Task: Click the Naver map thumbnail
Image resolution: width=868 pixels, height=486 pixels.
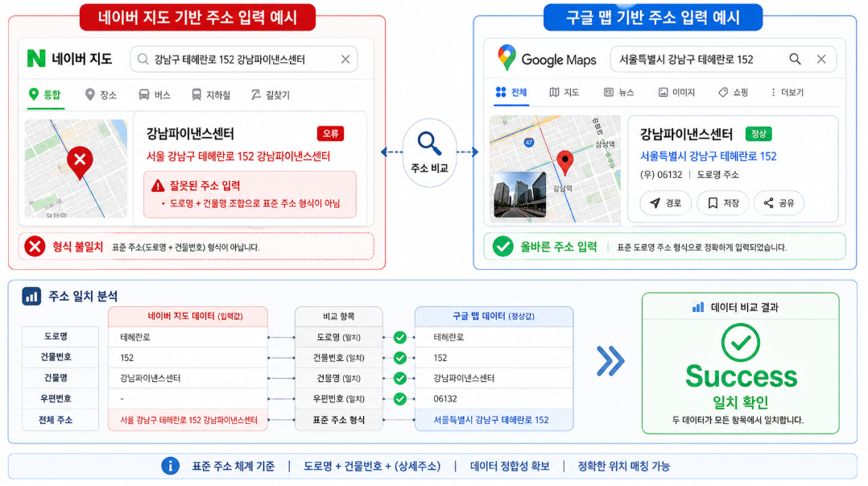Action: click(x=76, y=168)
